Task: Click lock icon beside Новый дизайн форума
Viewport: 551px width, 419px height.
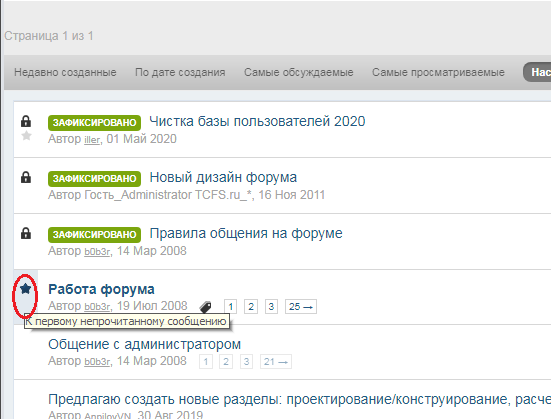Action: pyautogui.click(x=26, y=177)
